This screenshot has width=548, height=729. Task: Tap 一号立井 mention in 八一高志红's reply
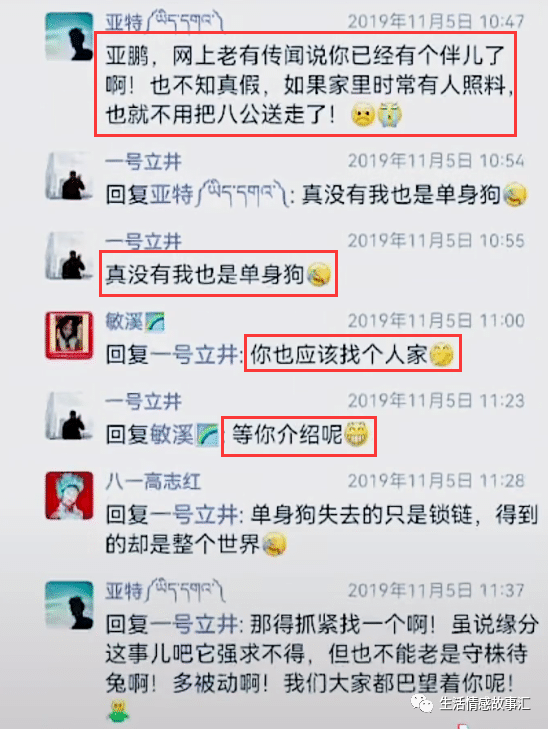tap(195, 516)
